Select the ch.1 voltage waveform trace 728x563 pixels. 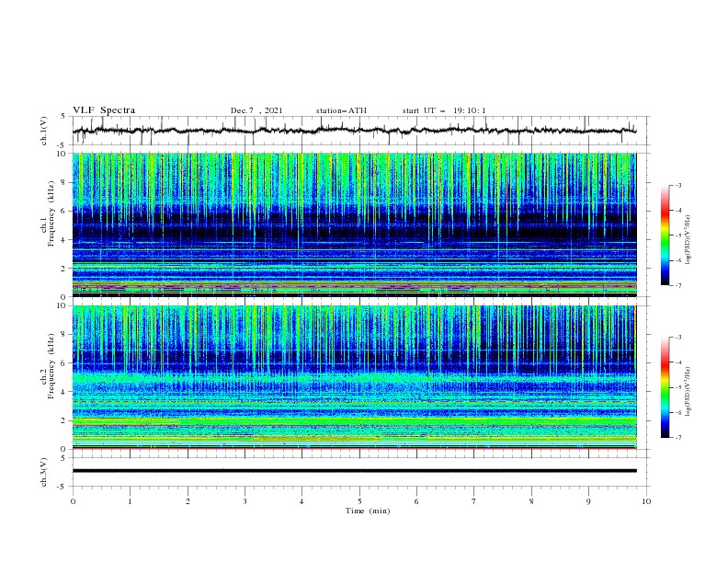click(x=354, y=131)
